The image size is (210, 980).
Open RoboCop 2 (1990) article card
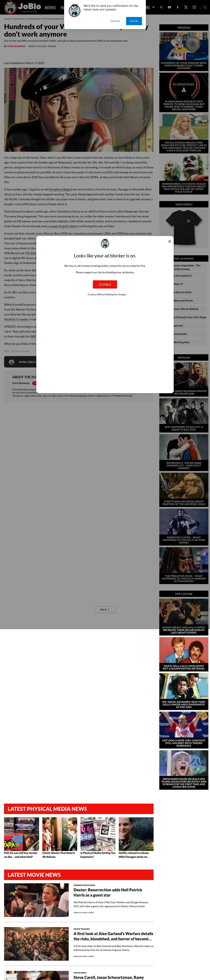(x=184, y=527)
